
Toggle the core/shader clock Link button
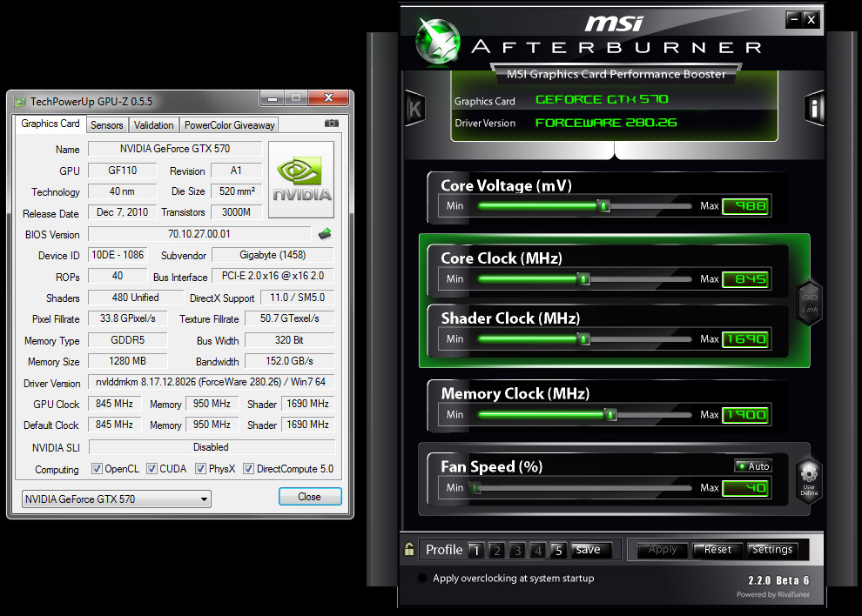809,303
